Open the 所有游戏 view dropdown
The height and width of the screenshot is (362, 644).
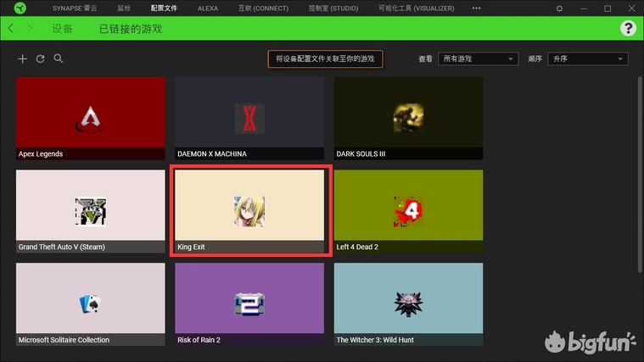[x=478, y=58]
